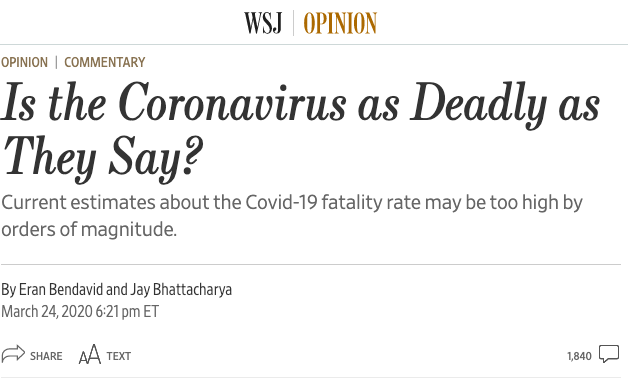
Task: Click the AA text size icon
Action: click(90, 354)
